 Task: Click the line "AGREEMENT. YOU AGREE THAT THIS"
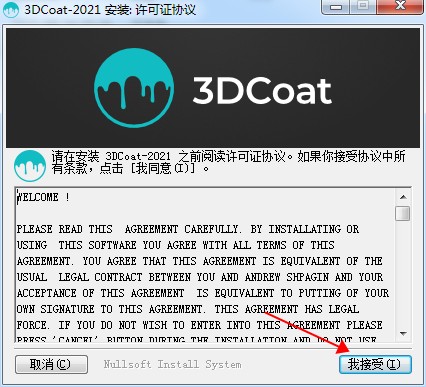point(200,261)
